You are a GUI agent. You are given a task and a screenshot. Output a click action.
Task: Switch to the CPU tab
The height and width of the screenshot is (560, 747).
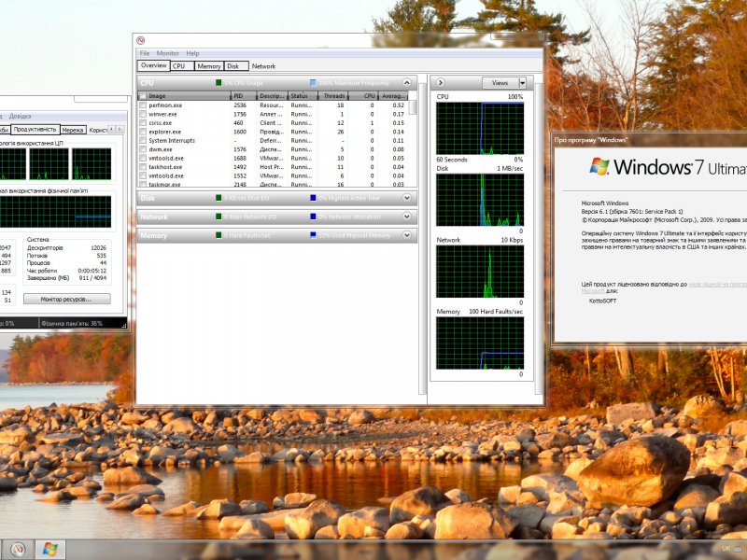click(181, 66)
